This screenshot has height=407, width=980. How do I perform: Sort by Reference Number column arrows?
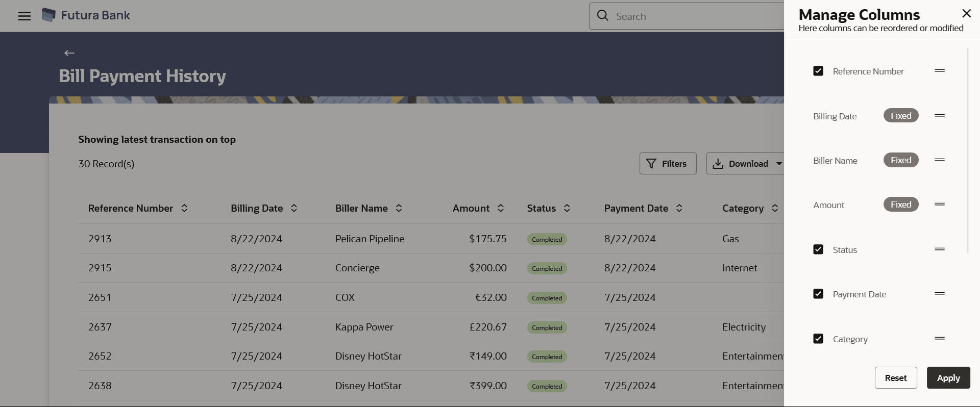[184, 208]
